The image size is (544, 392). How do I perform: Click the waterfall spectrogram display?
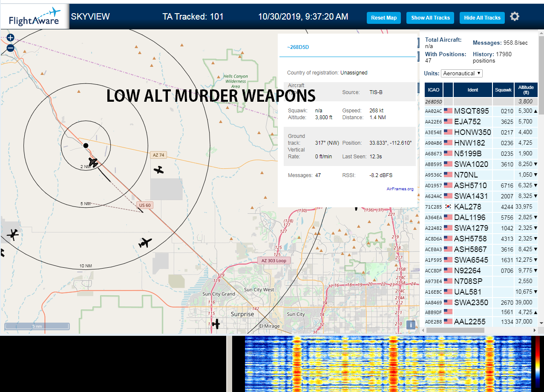coord(388,364)
